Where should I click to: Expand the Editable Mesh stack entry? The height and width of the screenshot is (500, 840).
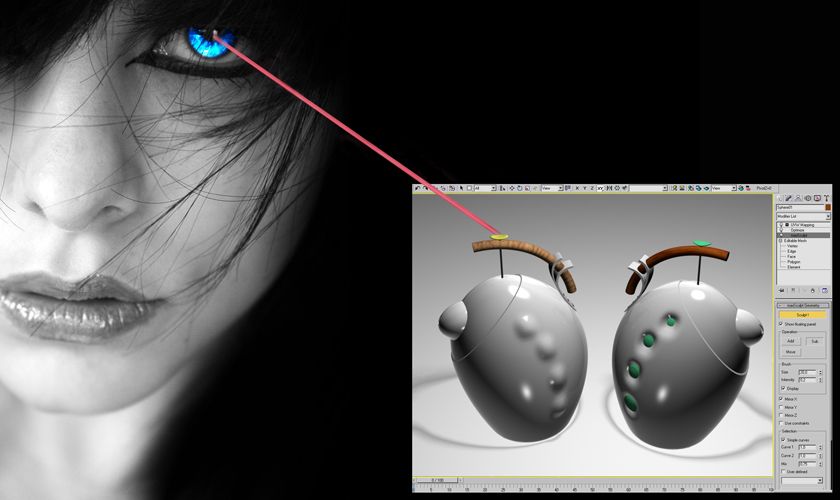point(780,241)
